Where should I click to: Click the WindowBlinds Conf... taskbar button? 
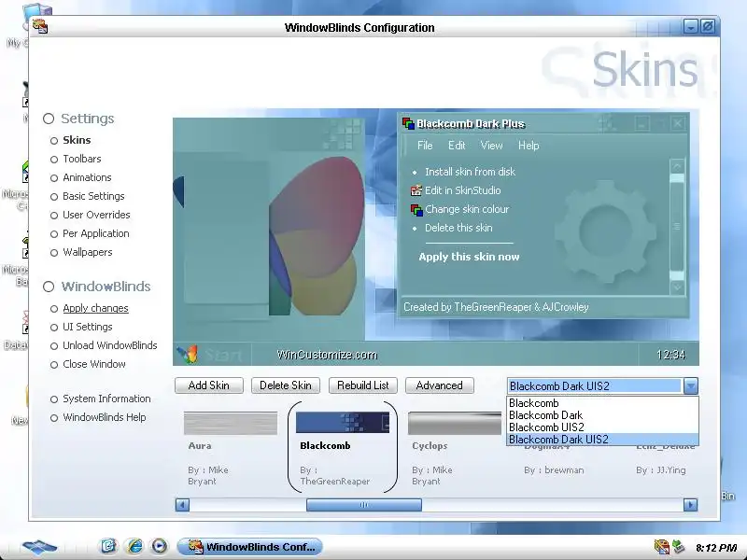pos(249,547)
